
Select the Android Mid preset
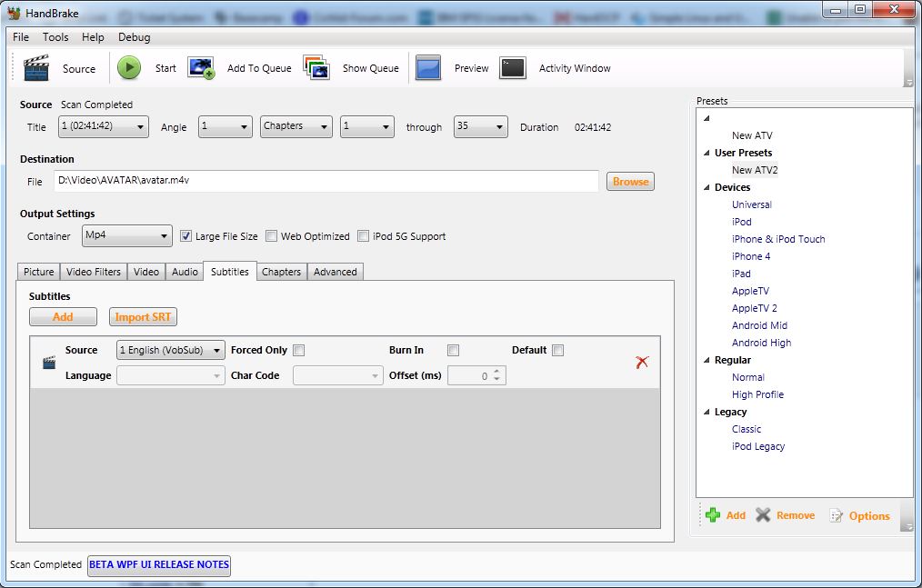point(759,325)
